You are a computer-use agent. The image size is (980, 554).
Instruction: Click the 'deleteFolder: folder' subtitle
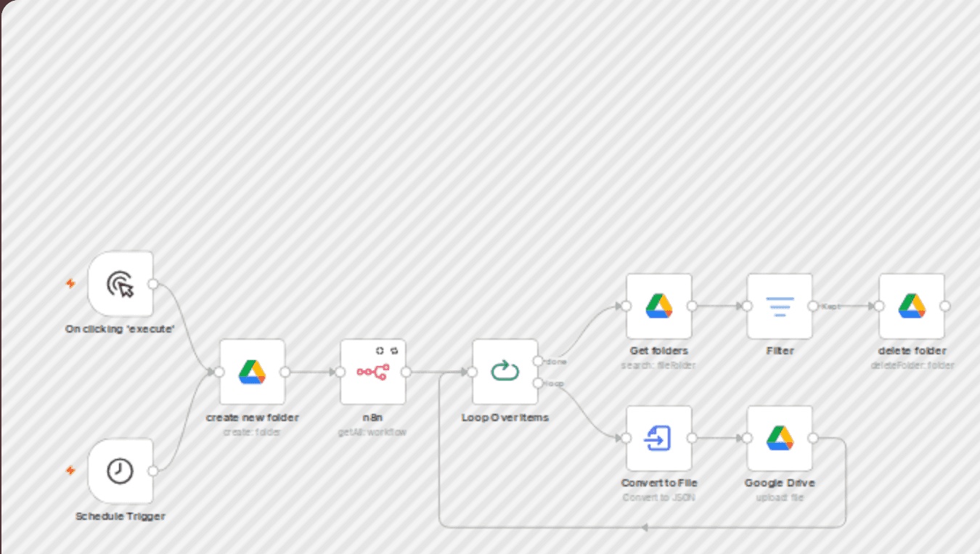912,365
